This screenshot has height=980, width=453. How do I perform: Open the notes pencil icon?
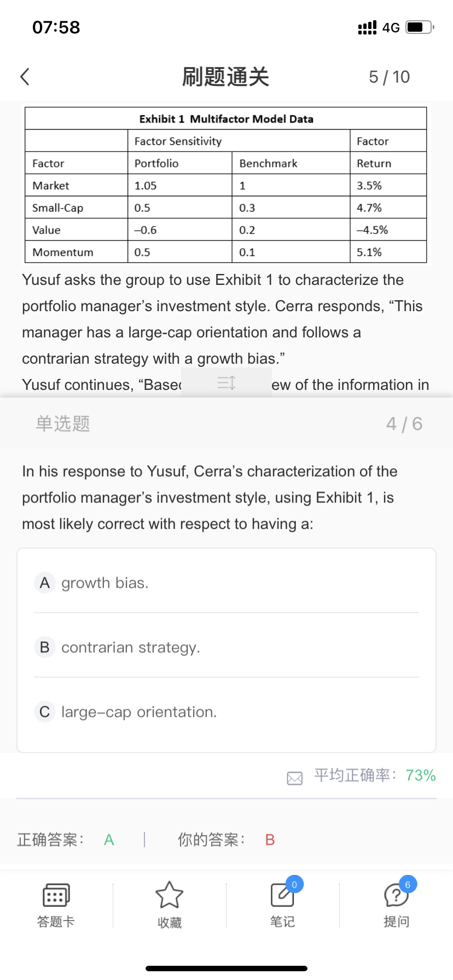tap(282, 895)
